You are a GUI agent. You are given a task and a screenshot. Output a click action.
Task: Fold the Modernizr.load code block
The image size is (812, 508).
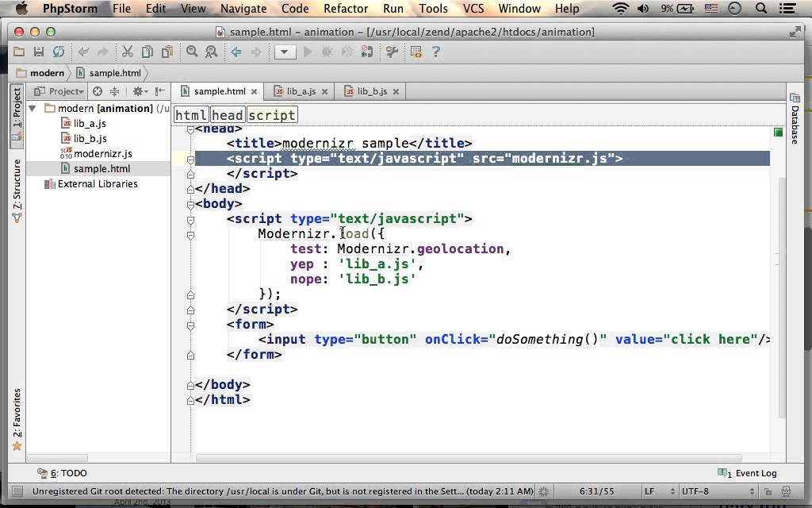point(190,235)
